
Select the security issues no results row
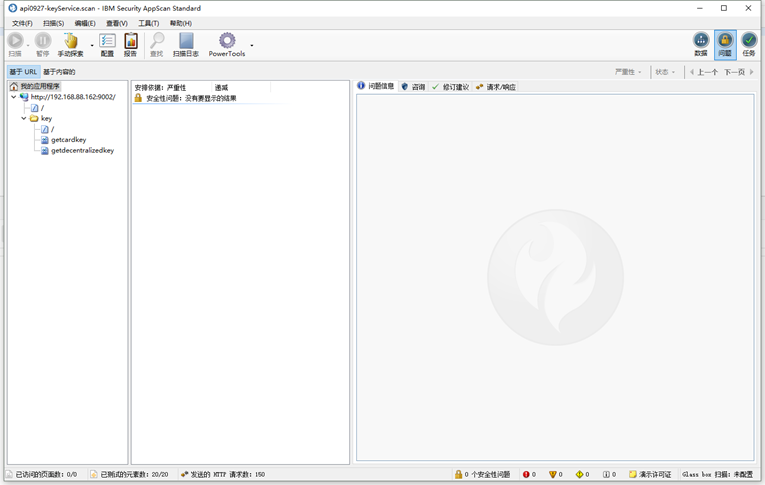pyautogui.click(x=185, y=98)
